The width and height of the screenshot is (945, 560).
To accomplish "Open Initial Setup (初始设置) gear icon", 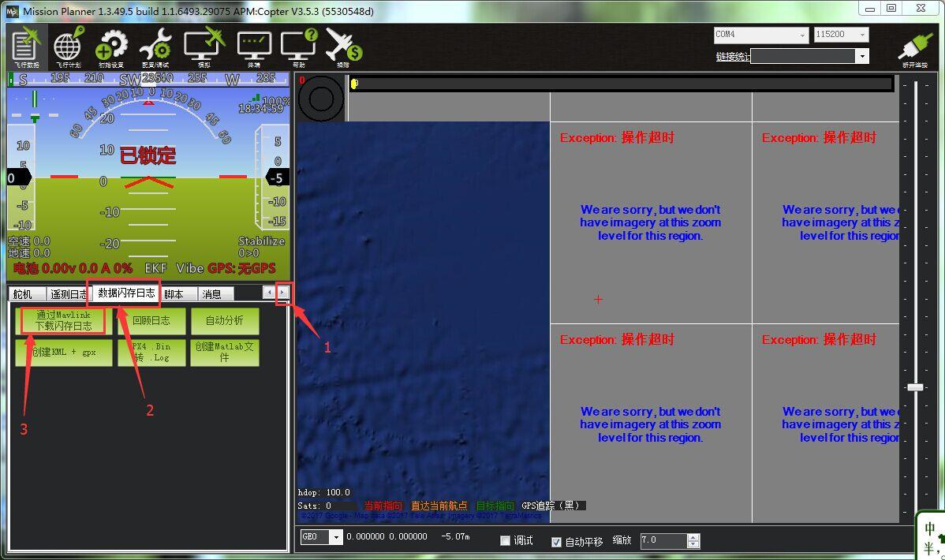I will pyautogui.click(x=111, y=47).
